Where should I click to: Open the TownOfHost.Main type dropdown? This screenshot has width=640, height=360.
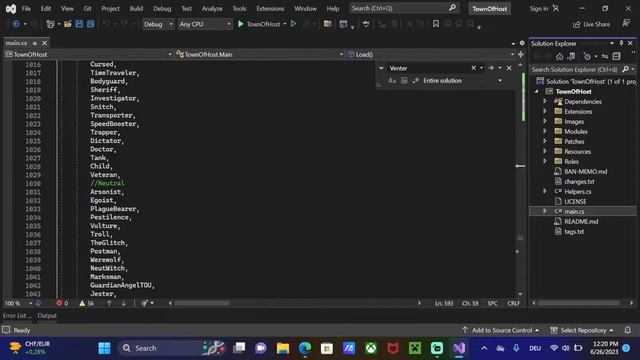(x=260, y=54)
